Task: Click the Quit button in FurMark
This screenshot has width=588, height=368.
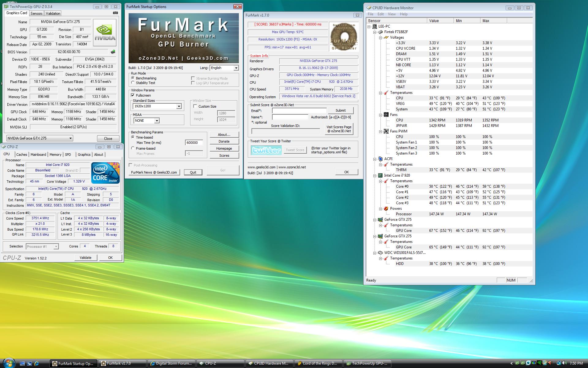Action: click(193, 172)
